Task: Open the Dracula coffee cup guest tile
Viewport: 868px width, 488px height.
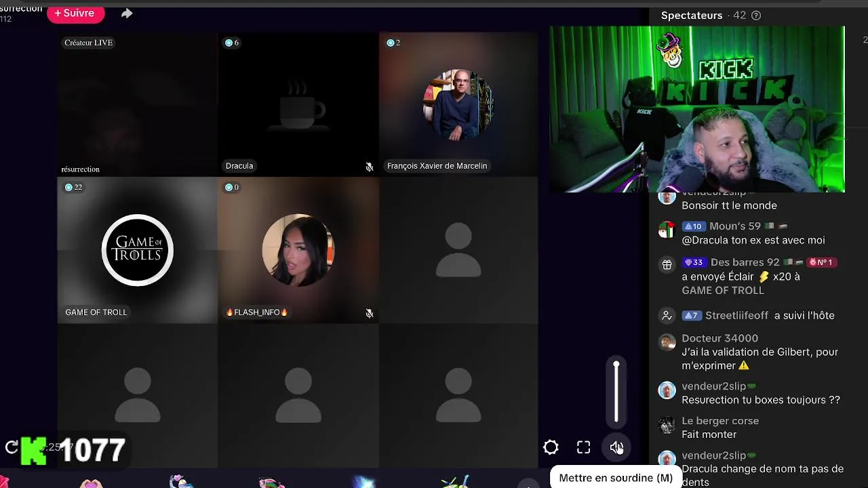Action: [298, 104]
